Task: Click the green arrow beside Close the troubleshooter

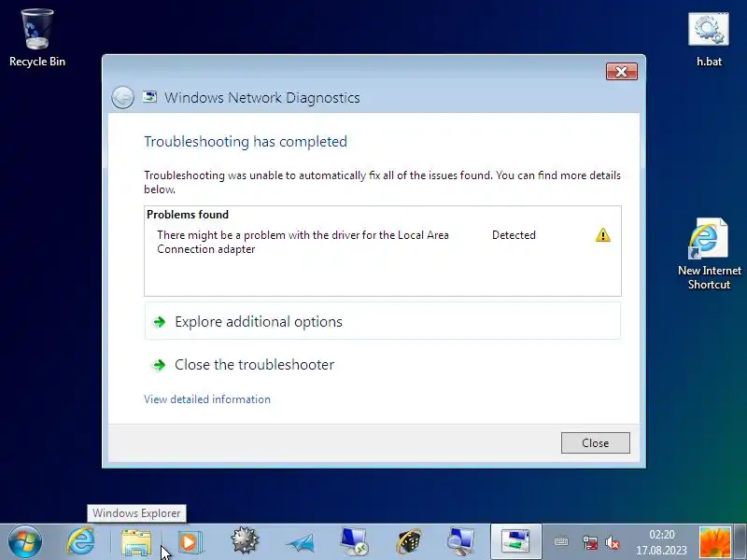Action: (x=159, y=365)
